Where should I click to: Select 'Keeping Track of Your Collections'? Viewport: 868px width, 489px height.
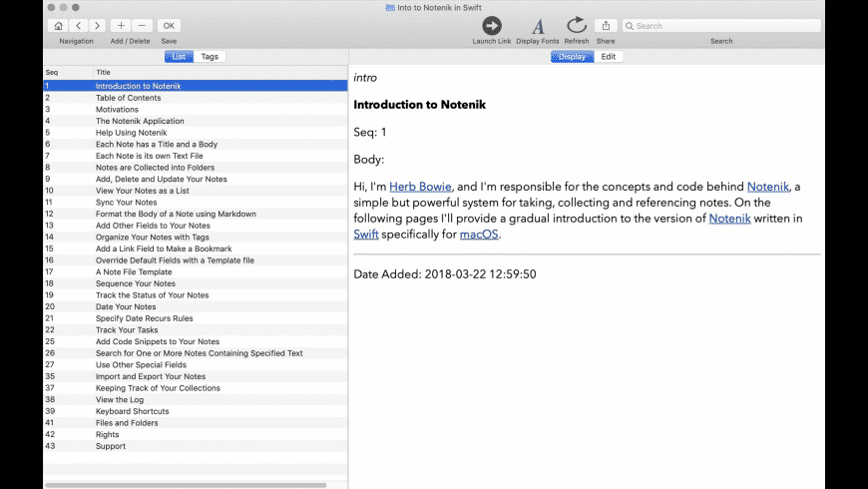click(196, 388)
